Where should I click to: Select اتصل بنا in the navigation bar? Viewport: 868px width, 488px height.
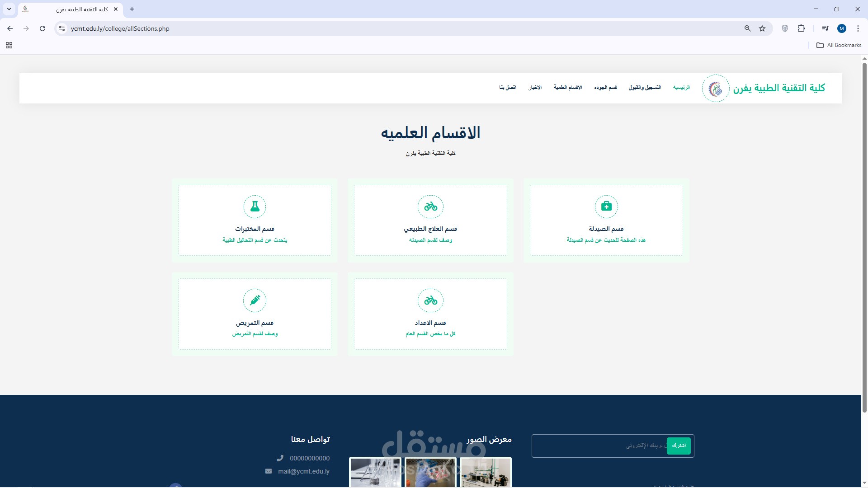point(507,87)
